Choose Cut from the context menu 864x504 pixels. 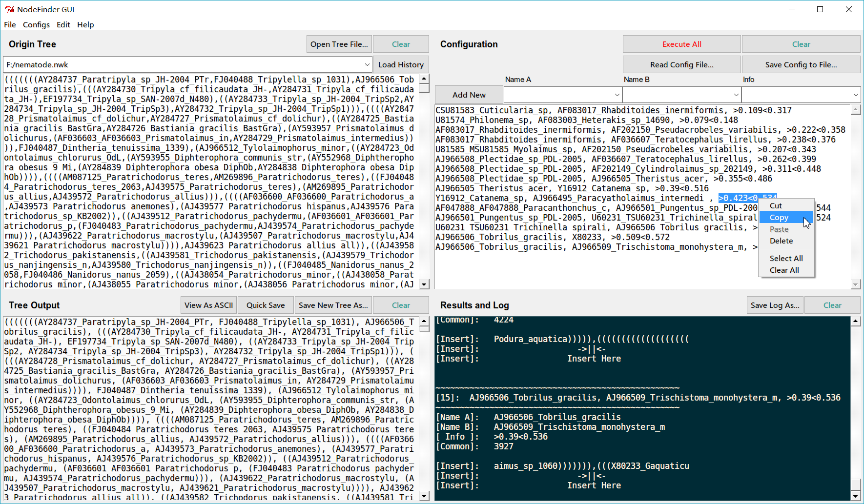pyautogui.click(x=786, y=206)
